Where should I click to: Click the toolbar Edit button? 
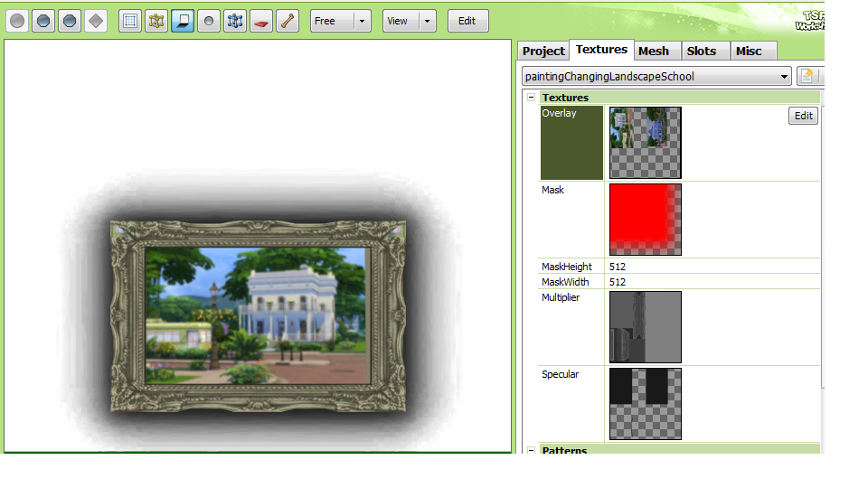(x=467, y=21)
